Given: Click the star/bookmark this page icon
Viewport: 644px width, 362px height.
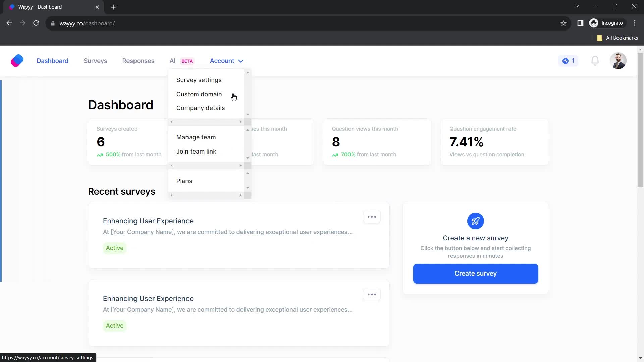Looking at the screenshot, I should 564,23.
